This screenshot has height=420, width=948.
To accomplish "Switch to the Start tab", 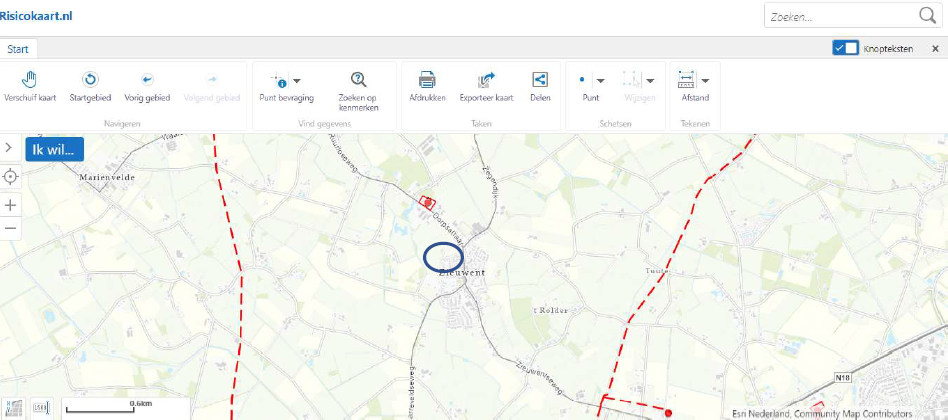I will click(x=18, y=49).
